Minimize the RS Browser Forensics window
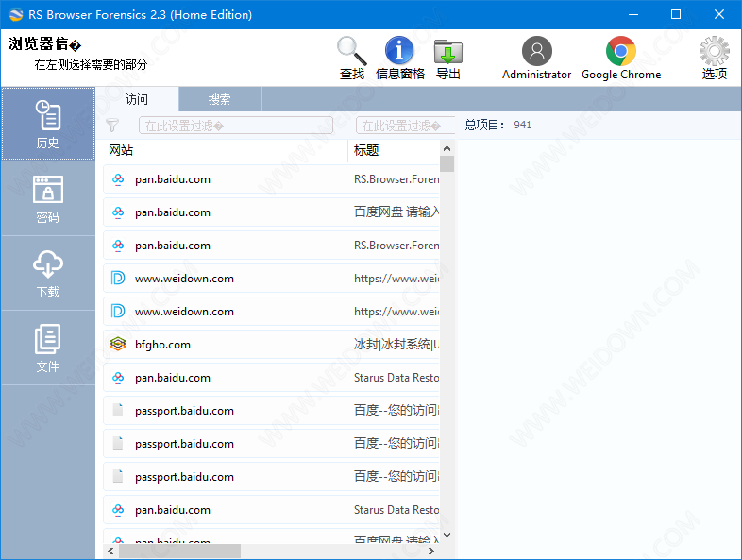 pyautogui.click(x=633, y=15)
